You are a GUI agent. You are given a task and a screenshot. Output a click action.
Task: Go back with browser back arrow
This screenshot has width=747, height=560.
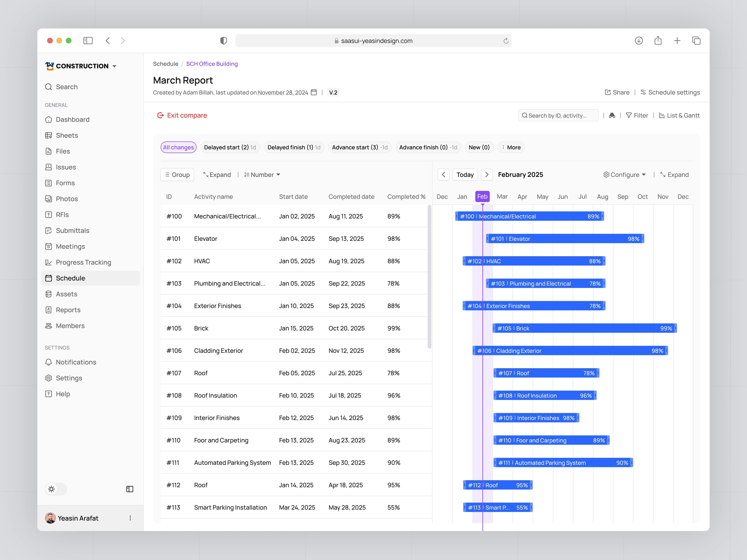pyautogui.click(x=108, y=40)
